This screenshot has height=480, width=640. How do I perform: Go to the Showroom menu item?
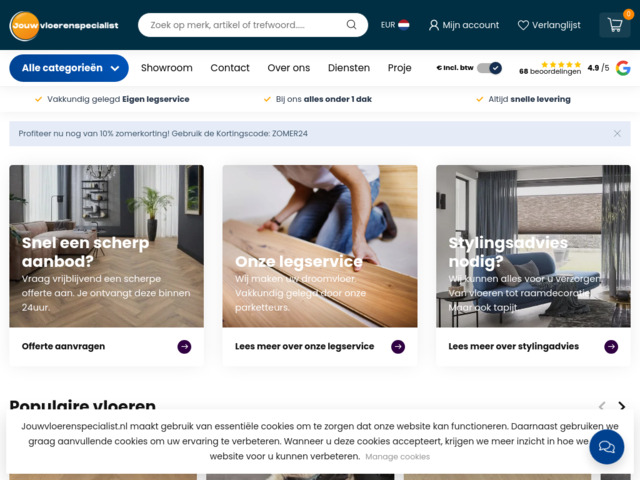click(x=167, y=68)
